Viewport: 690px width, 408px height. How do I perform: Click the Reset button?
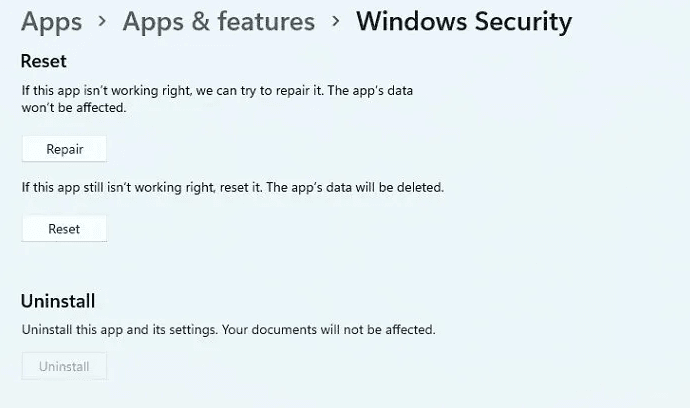coord(64,229)
